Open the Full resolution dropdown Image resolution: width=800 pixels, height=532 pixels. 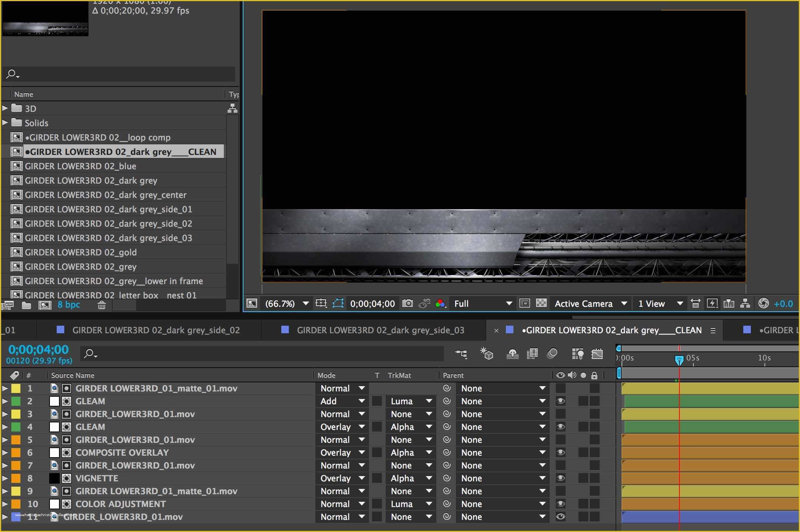point(483,303)
